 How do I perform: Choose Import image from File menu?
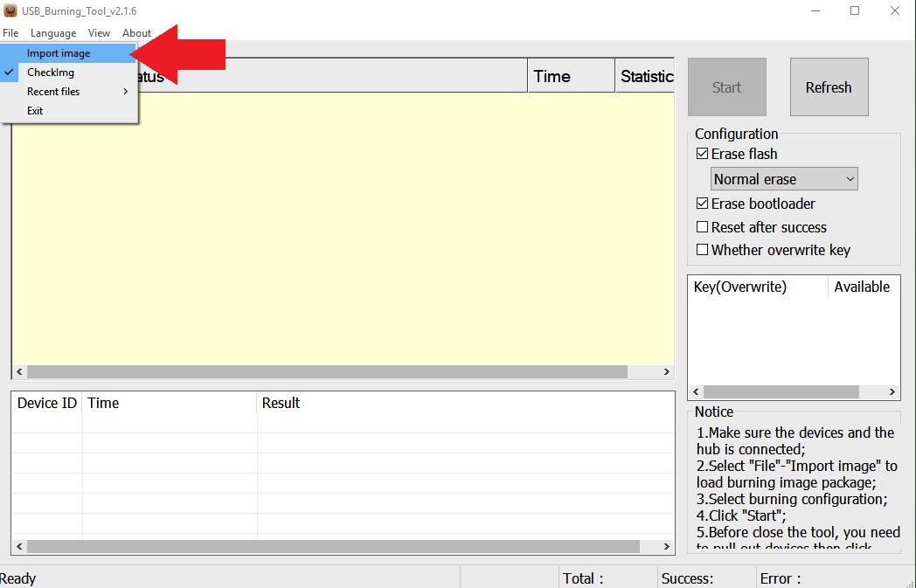pyautogui.click(x=69, y=53)
